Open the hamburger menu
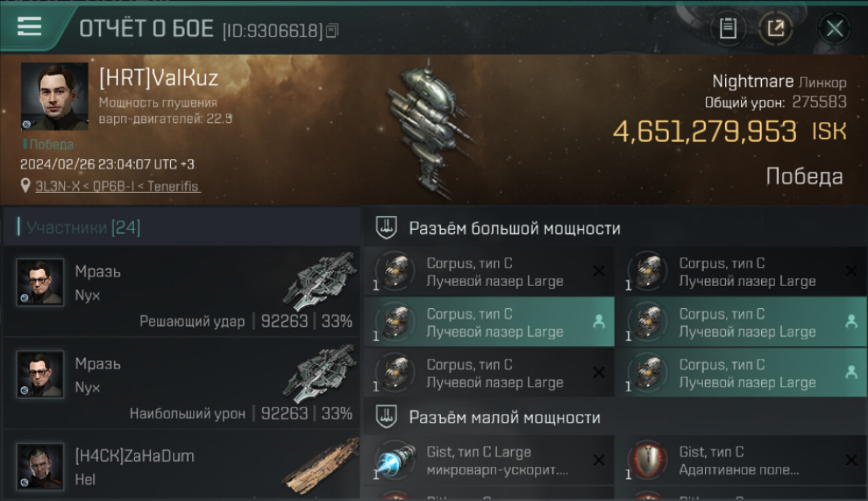 (x=29, y=26)
